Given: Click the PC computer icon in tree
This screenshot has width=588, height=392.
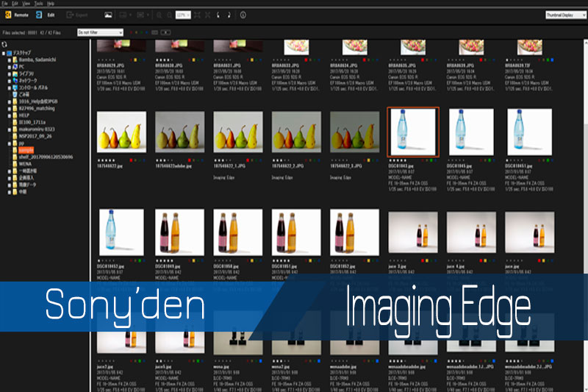Looking at the screenshot, I should click(x=15, y=67).
